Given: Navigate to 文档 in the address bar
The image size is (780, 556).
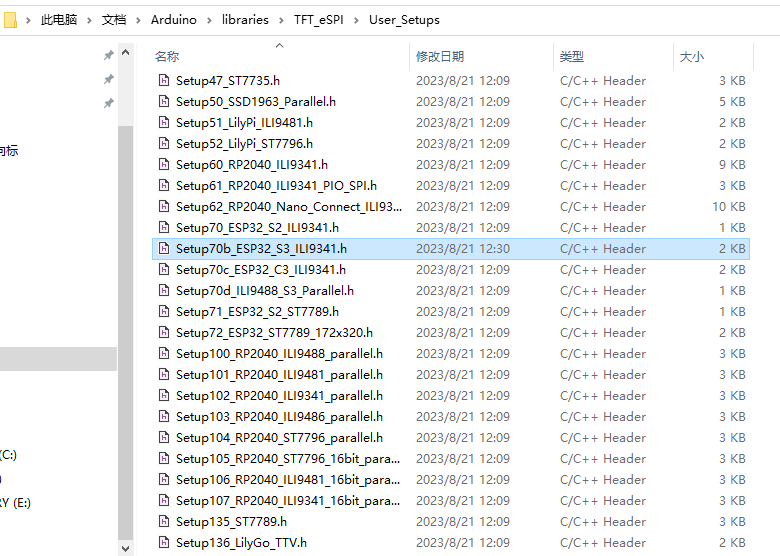Looking at the screenshot, I should [114, 20].
